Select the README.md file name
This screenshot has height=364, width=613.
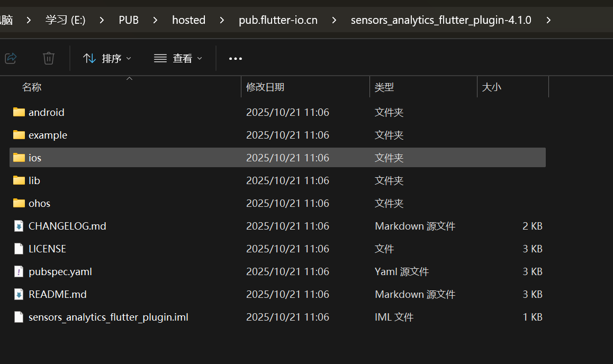click(58, 294)
